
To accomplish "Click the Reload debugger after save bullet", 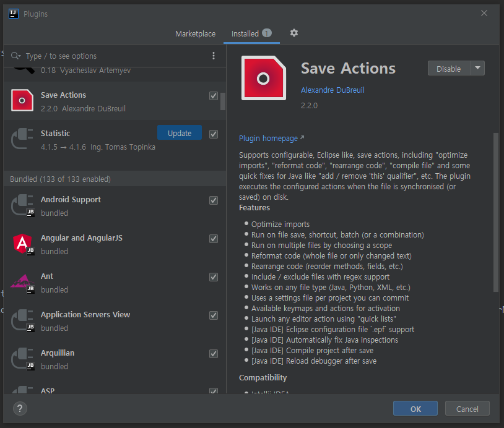I will point(314,361).
